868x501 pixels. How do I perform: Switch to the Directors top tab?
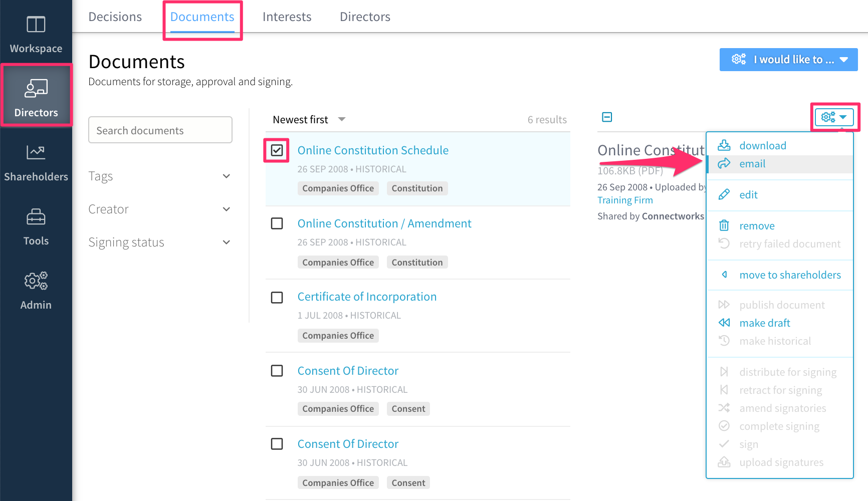tap(365, 17)
